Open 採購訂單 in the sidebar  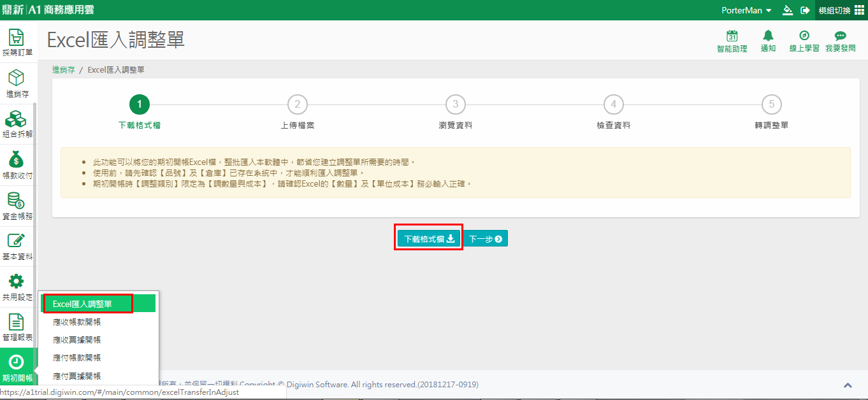pyautogui.click(x=17, y=42)
